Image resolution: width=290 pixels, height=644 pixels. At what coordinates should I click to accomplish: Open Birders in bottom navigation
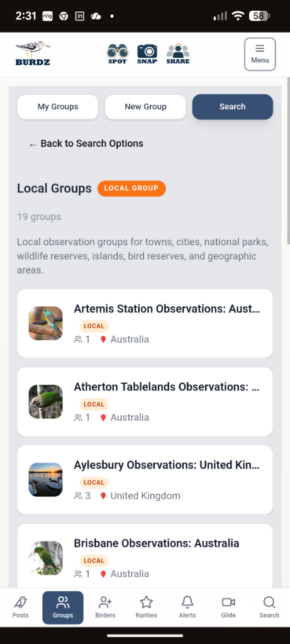105,608
